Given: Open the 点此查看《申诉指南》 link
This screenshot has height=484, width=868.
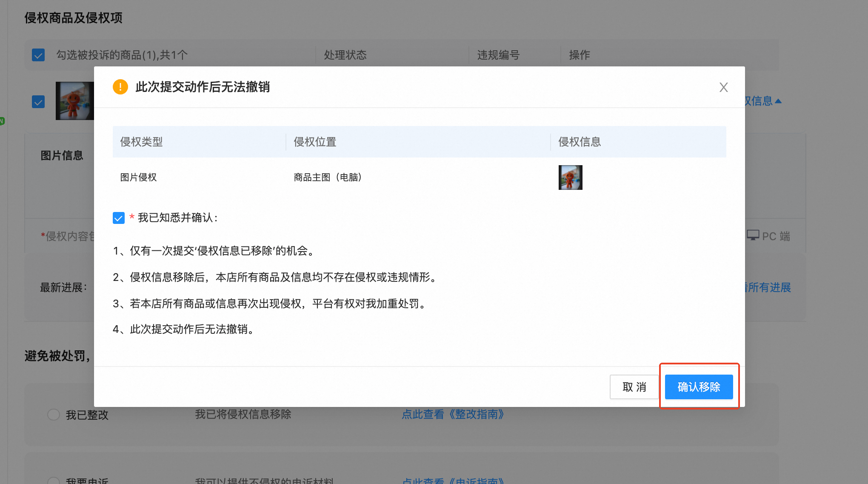Looking at the screenshot, I should coord(453,481).
